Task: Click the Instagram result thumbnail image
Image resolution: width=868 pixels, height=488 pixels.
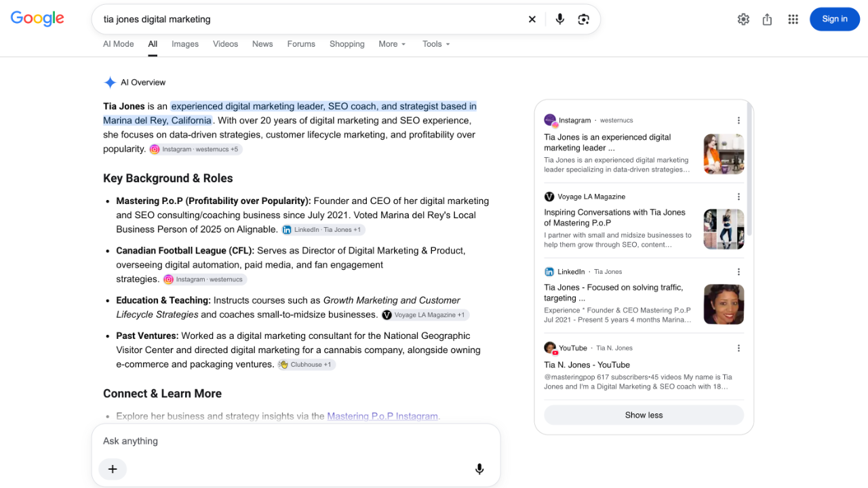Action: point(724,154)
